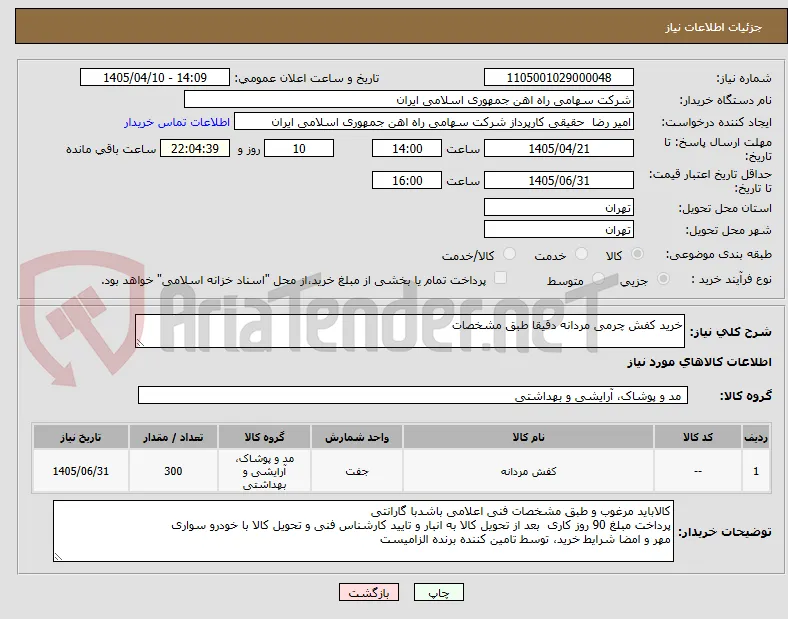
Task: Click the ردیف column header
Action: (x=756, y=437)
